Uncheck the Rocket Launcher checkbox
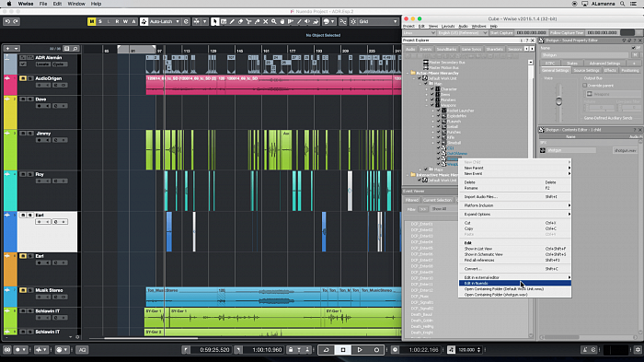644x362 pixels. [x=438, y=111]
